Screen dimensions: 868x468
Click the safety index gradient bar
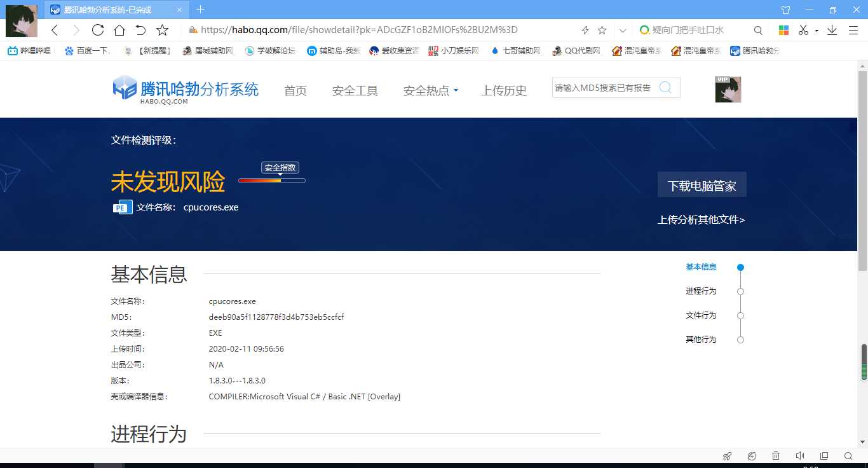(x=272, y=181)
